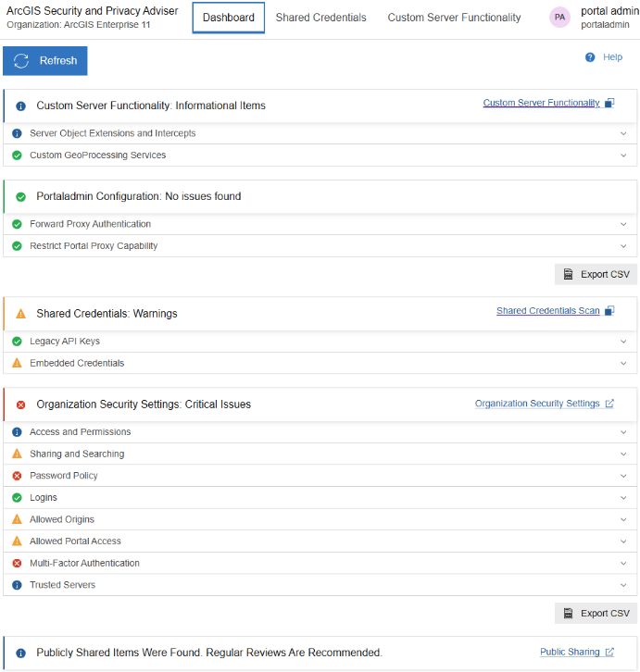Image resolution: width=640 pixels, height=672 pixels.
Task: Click the Trusted Servers row label
Action: click(x=62, y=585)
